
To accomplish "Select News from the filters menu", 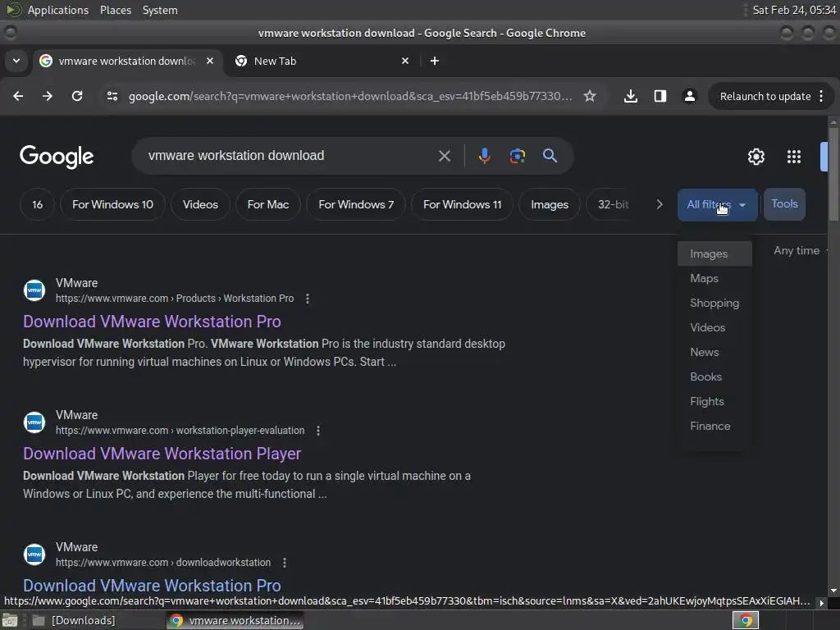I will click(714, 353).
